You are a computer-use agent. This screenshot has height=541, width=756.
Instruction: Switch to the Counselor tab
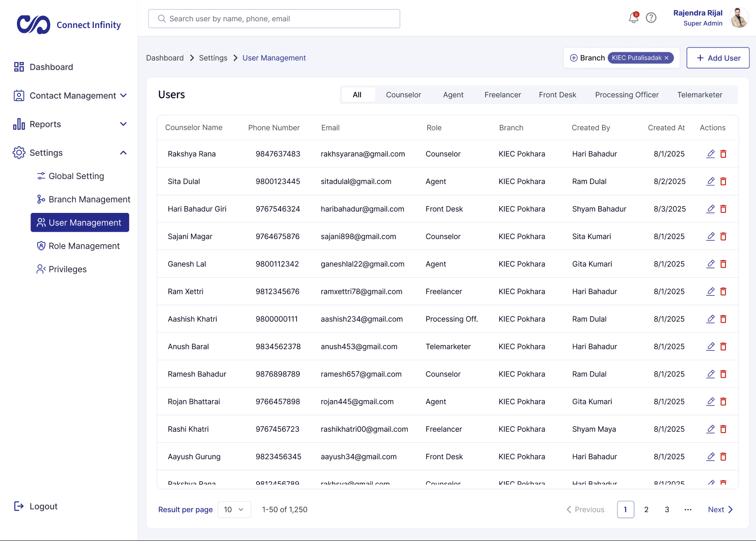tap(404, 95)
